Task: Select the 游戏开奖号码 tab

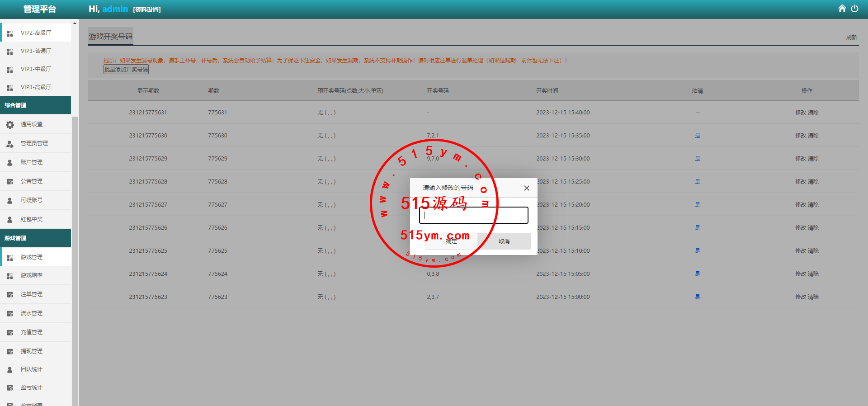Action: click(111, 37)
